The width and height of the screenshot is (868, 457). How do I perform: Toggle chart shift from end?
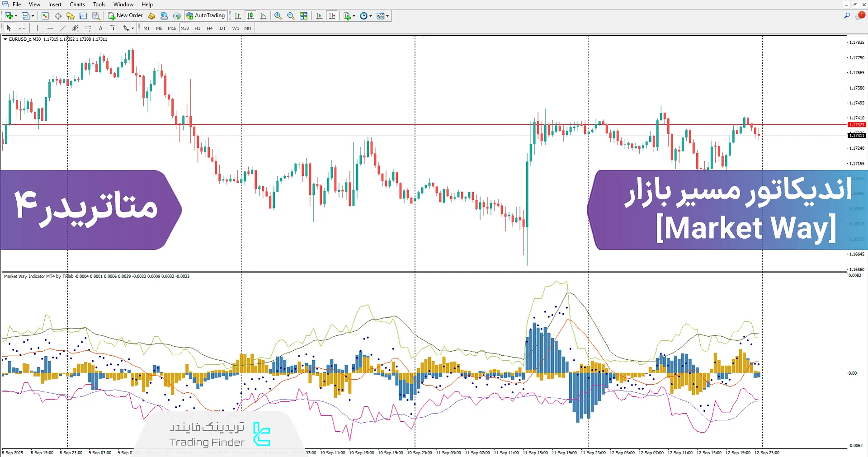pos(332,16)
